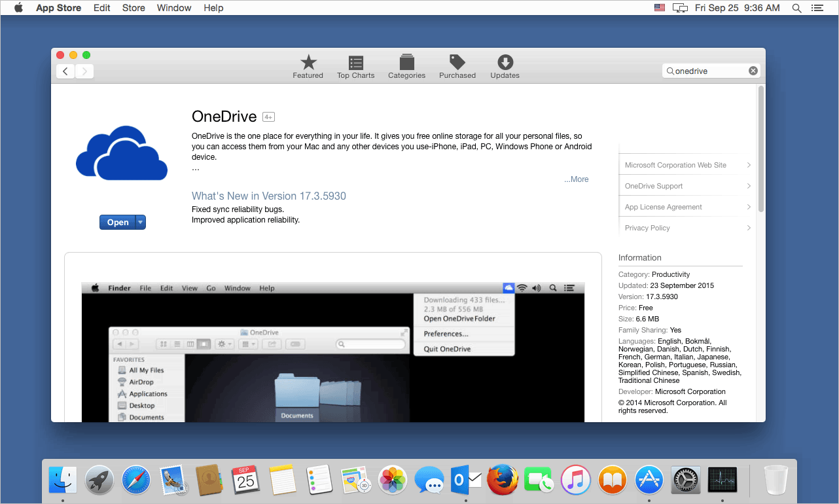This screenshot has width=839, height=504.
Task: Click the OneDrive screenshot preview
Action: pos(333,352)
